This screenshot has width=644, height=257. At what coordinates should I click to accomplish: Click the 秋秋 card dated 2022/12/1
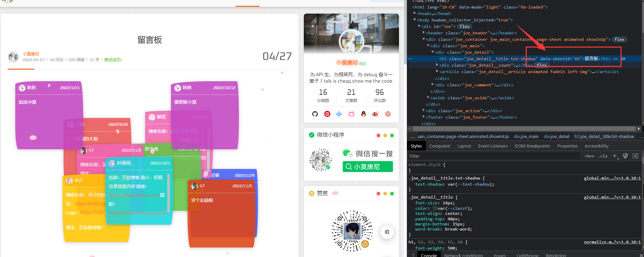point(49,115)
